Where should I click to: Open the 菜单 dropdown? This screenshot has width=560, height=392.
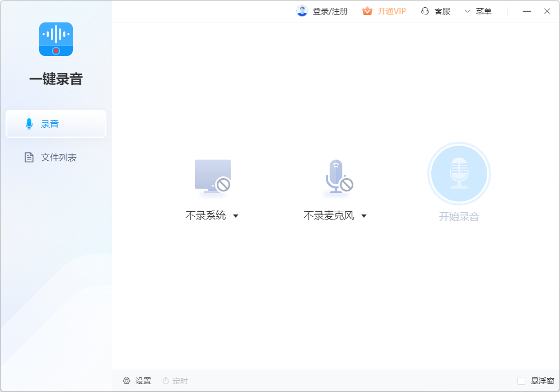click(x=479, y=11)
